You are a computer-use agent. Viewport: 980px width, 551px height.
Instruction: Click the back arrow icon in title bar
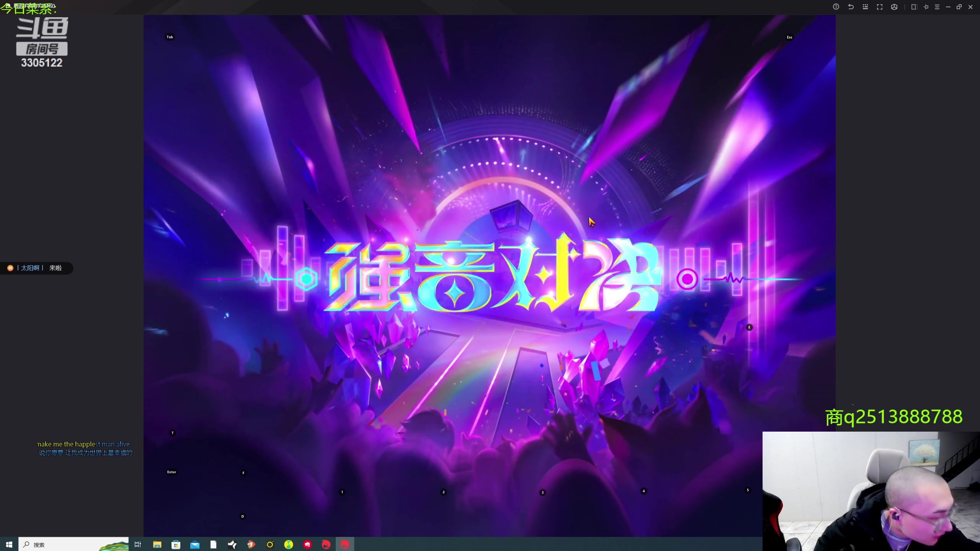click(x=851, y=7)
